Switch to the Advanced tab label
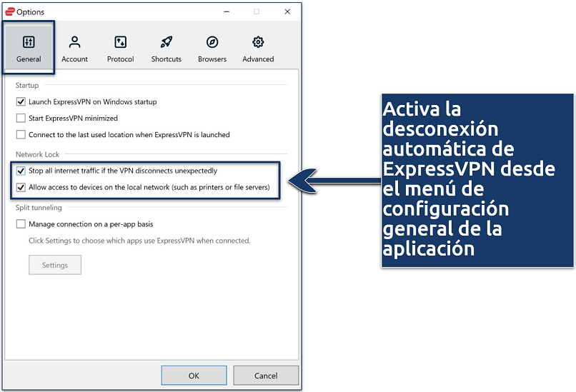This screenshot has height=392, width=576. [258, 59]
